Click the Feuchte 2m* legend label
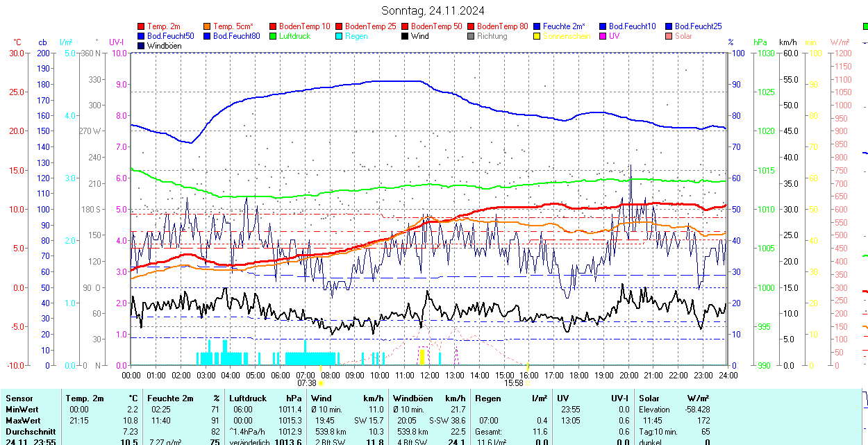The image size is (868, 445). tap(564, 26)
